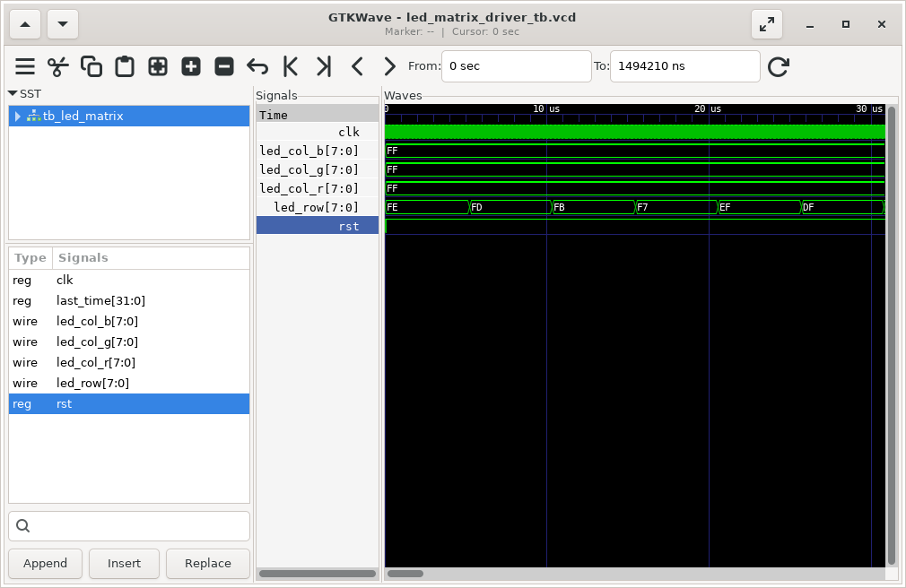Click the Zoom Fit icon

(158, 66)
